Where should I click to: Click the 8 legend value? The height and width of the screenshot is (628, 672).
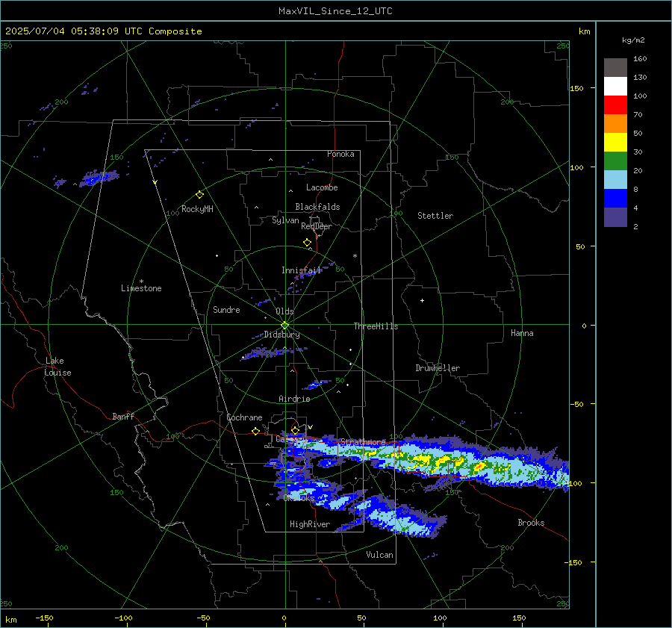click(x=635, y=189)
